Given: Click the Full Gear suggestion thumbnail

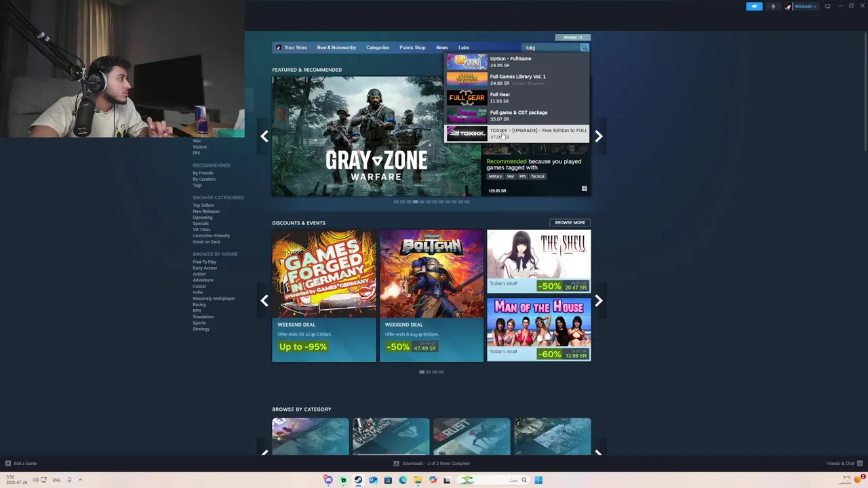Looking at the screenshot, I should click(467, 98).
